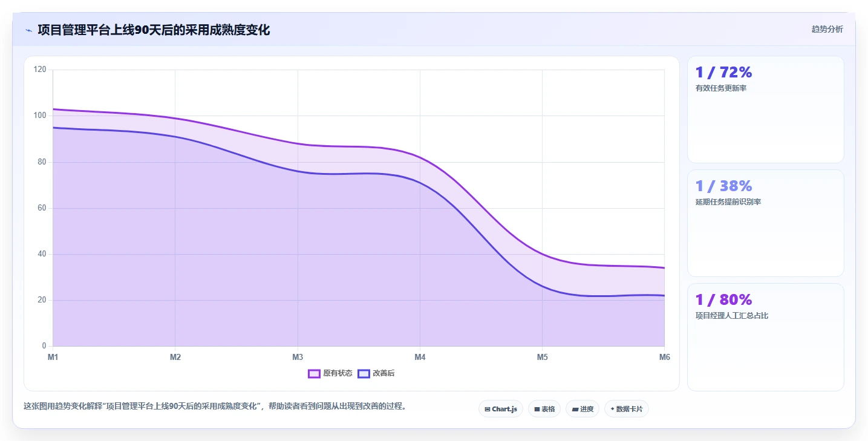Screen dimensions: 868x441
Task: Select the Chart.js tag chip
Action: [501, 409]
